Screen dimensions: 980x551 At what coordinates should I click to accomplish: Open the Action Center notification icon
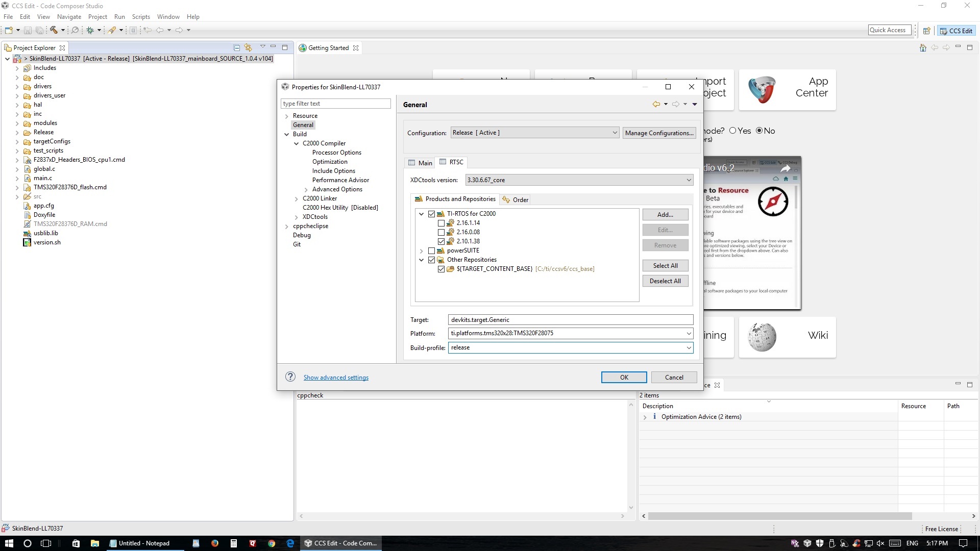click(963, 543)
